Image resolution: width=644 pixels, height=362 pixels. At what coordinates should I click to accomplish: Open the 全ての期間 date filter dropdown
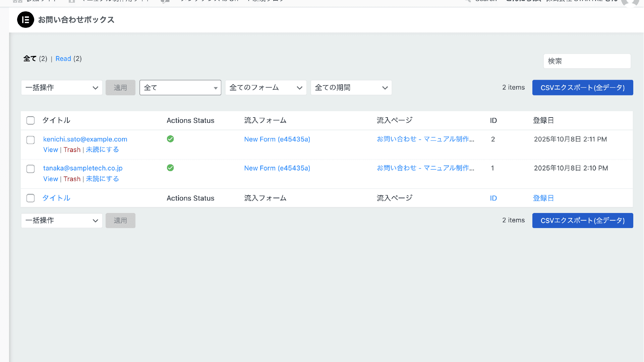[x=351, y=88]
